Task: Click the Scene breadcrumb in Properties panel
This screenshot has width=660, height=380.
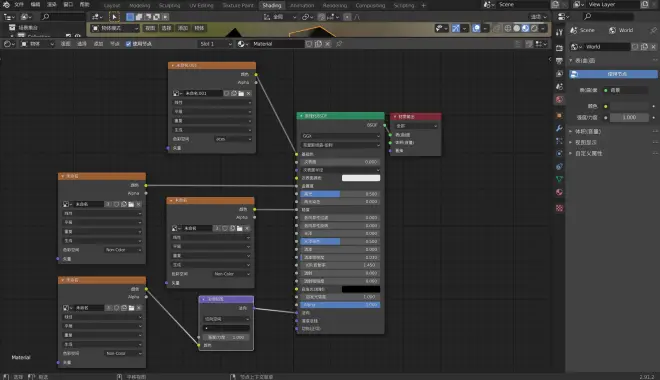Action: 582,30
